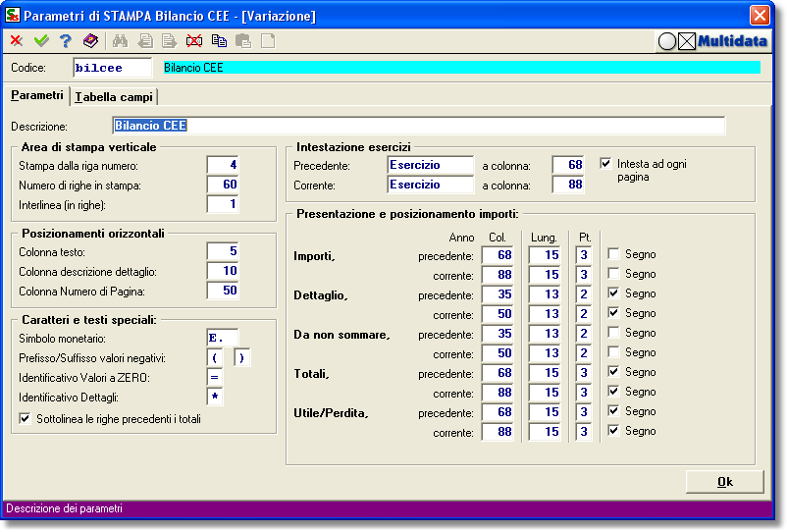Edit Da non sommare precedente Lung. field
The width and height of the screenshot is (787, 532).
(x=545, y=334)
